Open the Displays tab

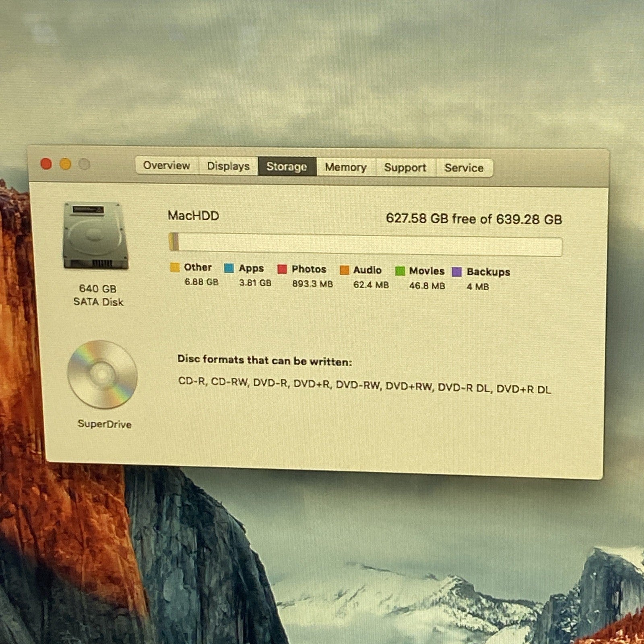228,166
